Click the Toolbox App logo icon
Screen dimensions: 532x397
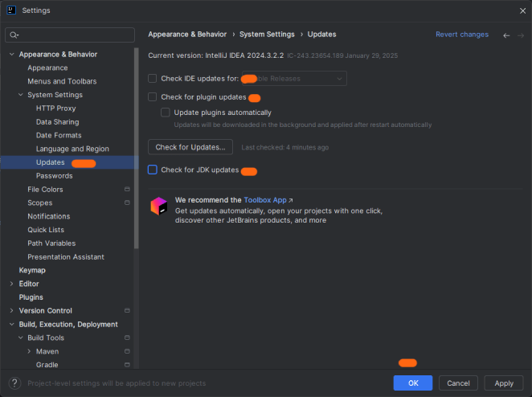click(x=158, y=207)
